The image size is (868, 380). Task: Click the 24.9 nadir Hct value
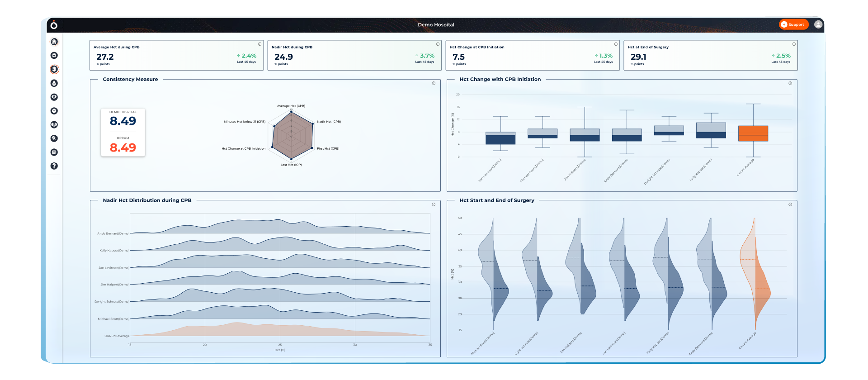point(283,57)
